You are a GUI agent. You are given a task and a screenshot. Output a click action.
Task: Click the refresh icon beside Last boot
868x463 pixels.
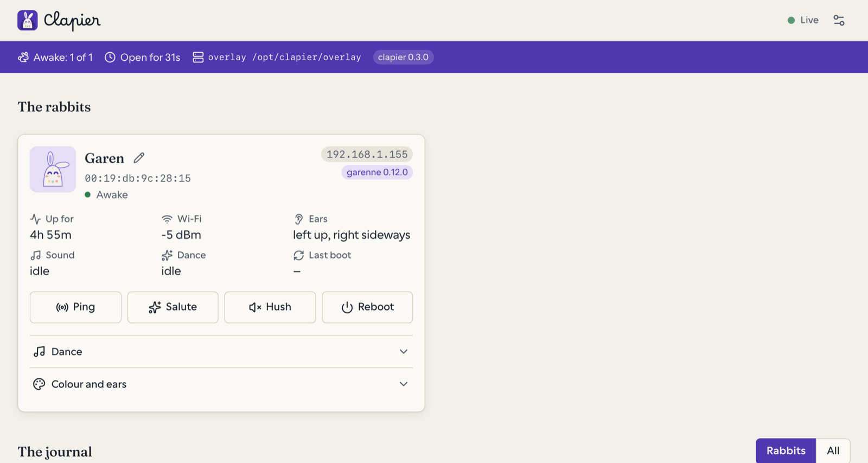[298, 255]
